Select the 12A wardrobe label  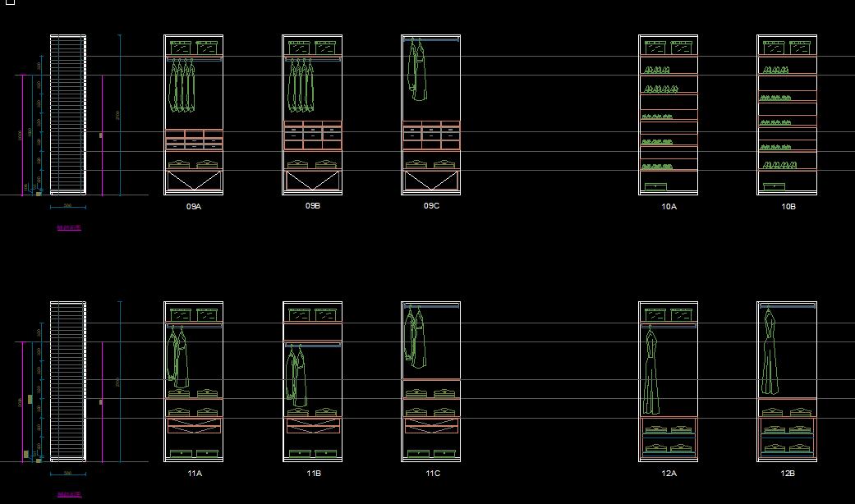point(669,474)
